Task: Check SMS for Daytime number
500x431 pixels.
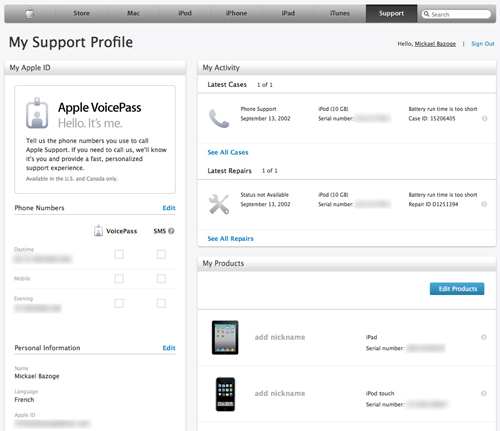Action: pyautogui.click(x=161, y=254)
